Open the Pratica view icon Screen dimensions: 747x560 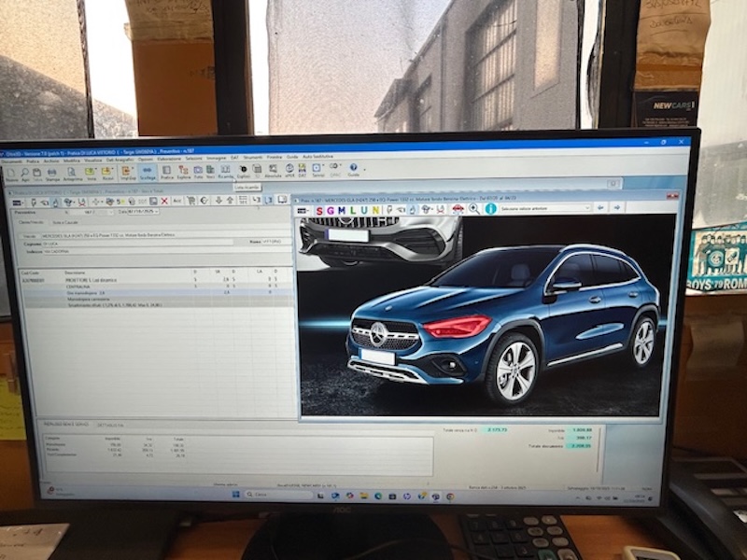(x=167, y=173)
